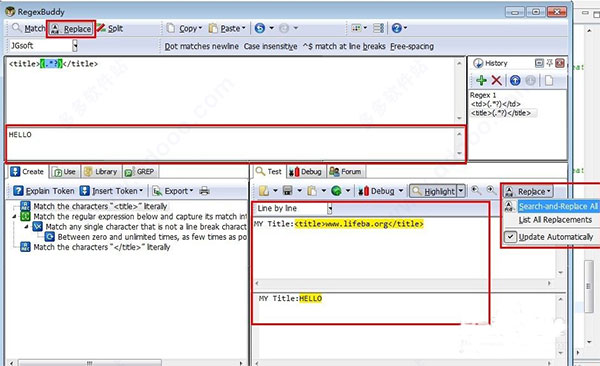Select 'Between zero and unlimited times' node
The image size is (600, 366).
152,237
